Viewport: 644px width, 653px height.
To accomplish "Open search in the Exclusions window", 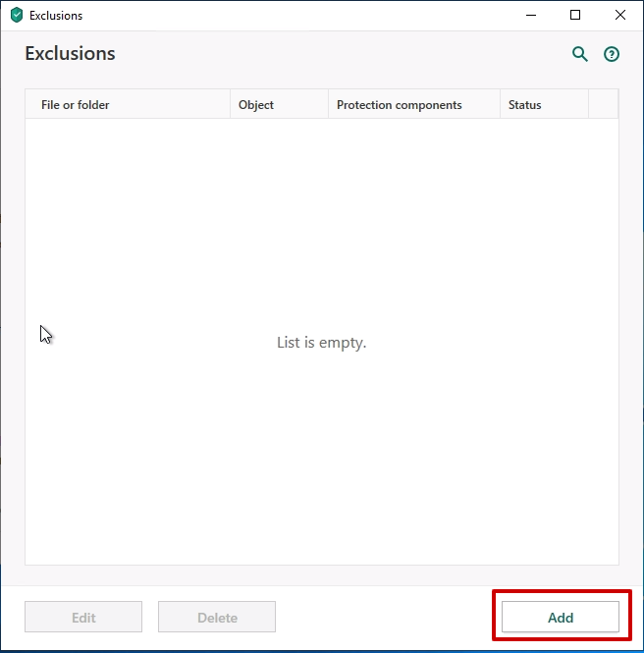I will point(580,54).
